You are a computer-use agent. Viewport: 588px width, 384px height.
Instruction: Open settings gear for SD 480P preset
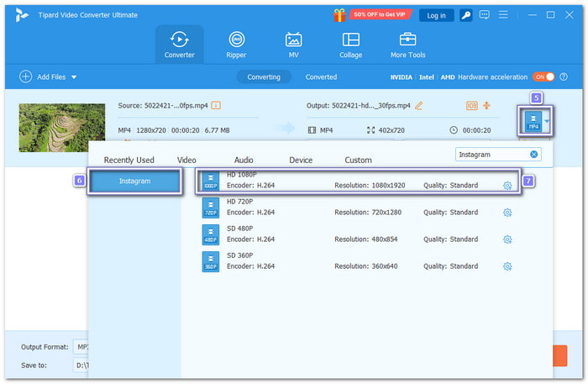(507, 239)
